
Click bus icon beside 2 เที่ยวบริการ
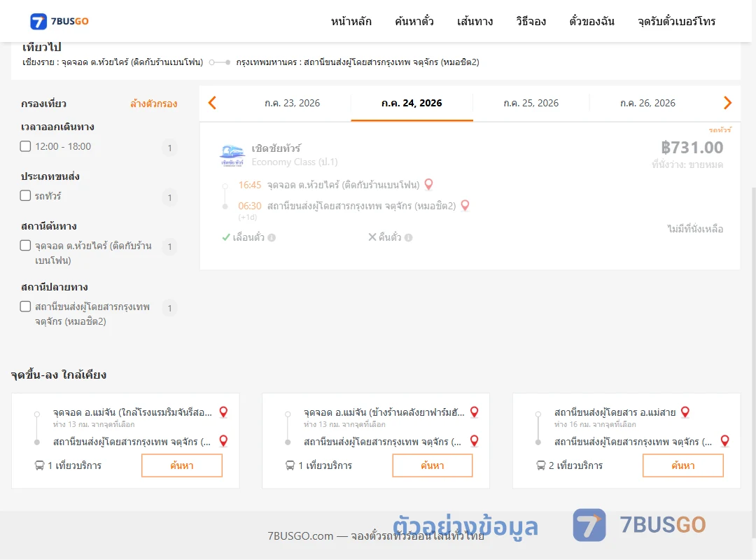point(541,465)
